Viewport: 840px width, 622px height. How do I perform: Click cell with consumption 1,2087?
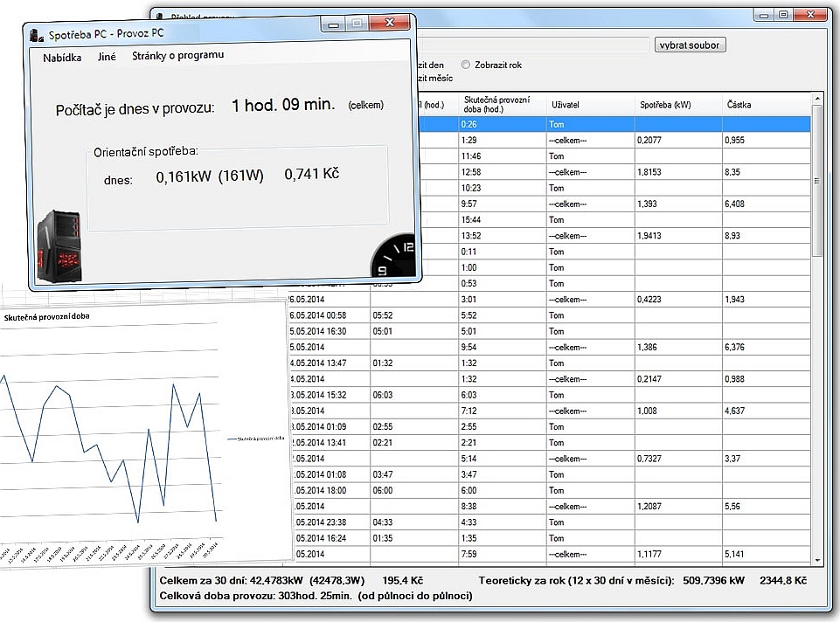coord(679,507)
